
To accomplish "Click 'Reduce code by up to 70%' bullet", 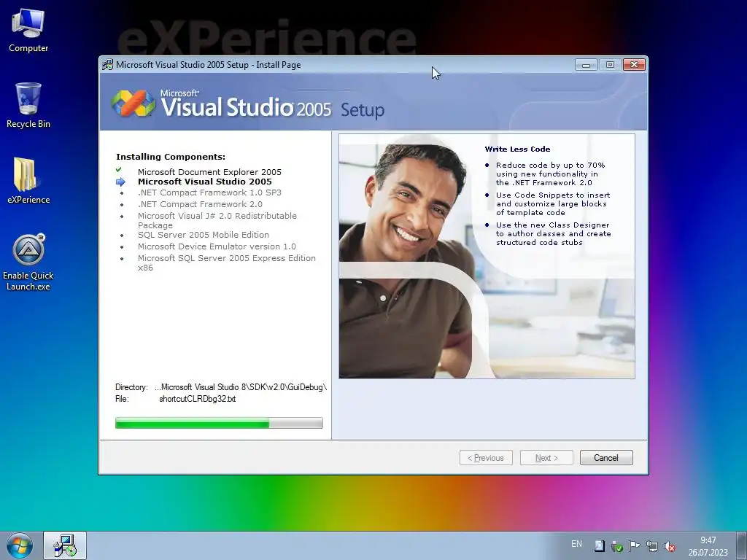I will (550, 174).
